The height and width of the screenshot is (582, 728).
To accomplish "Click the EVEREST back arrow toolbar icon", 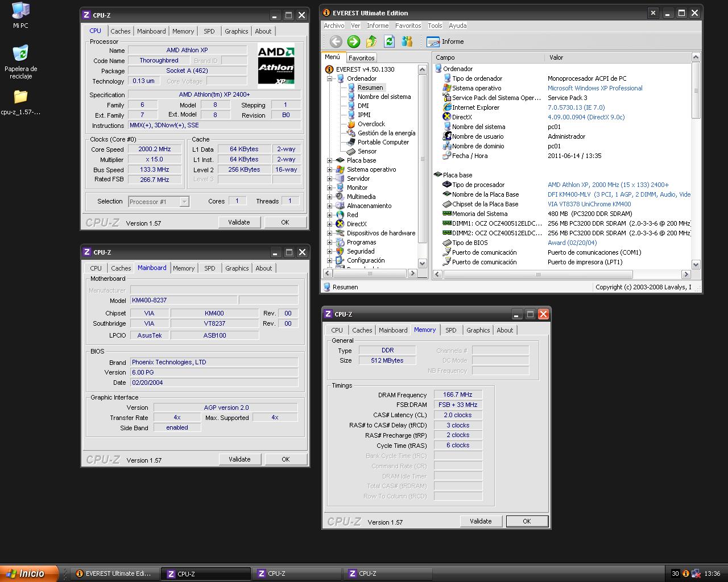I will coord(336,41).
